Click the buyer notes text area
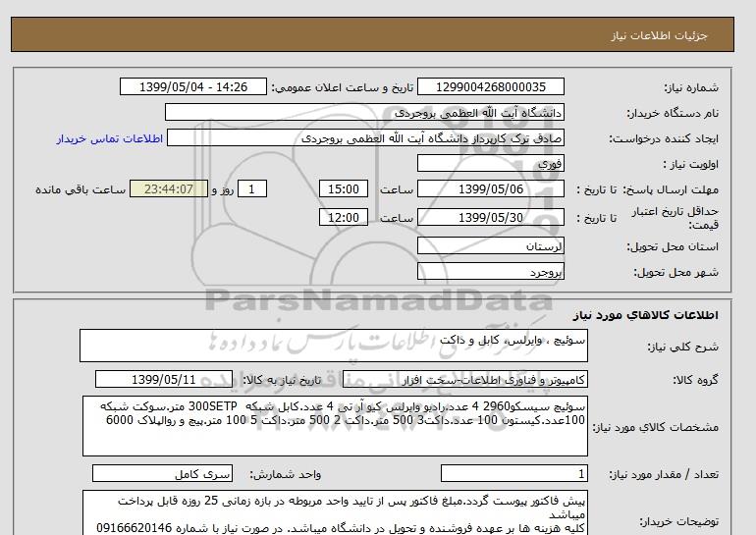Screen dimensions: 756x535 335,512
